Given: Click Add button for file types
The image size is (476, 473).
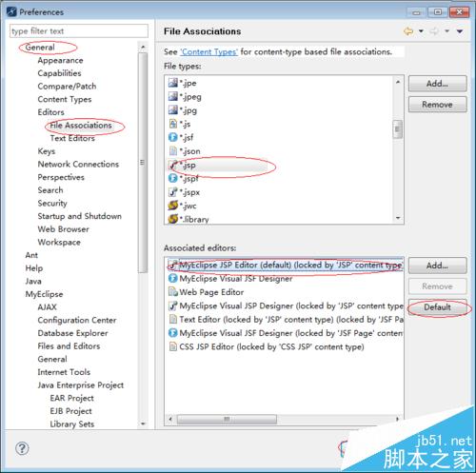Looking at the screenshot, I should coord(437,84).
